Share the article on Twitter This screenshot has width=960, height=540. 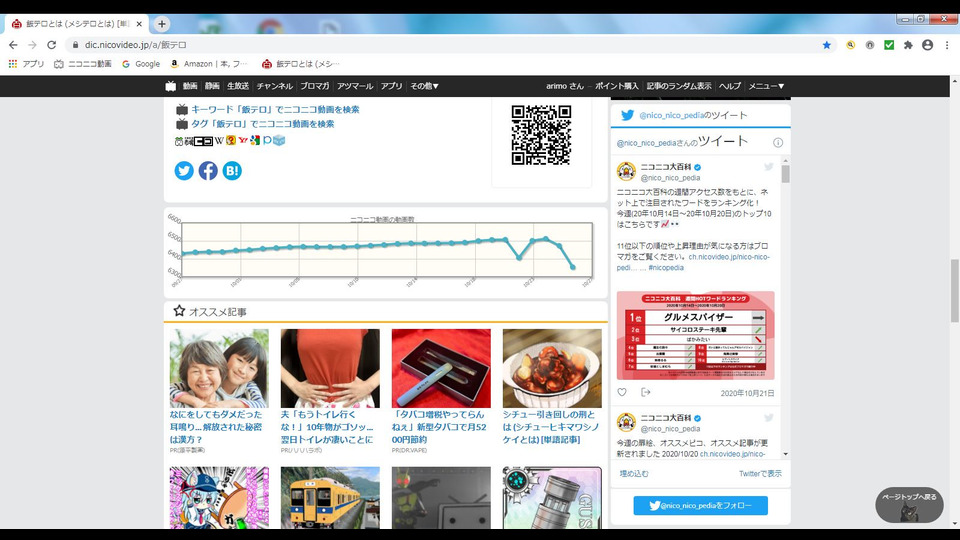coord(184,170)
